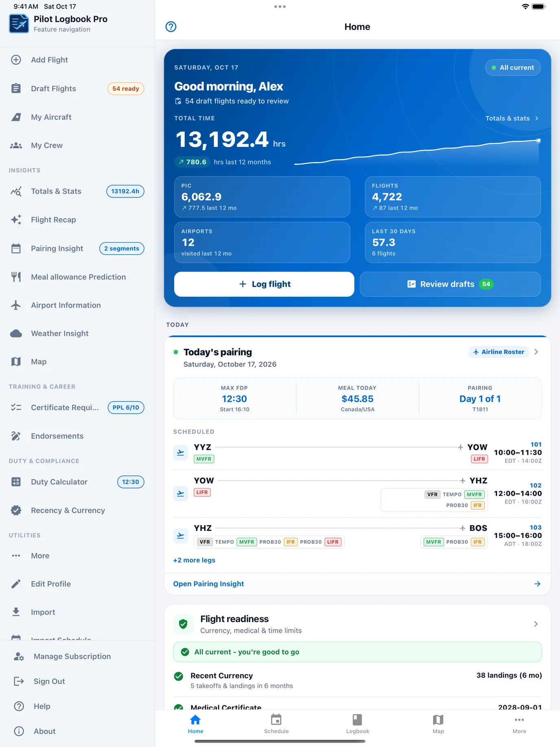Click the Import download icon
The image size is (560, 747).
(16, 612)
